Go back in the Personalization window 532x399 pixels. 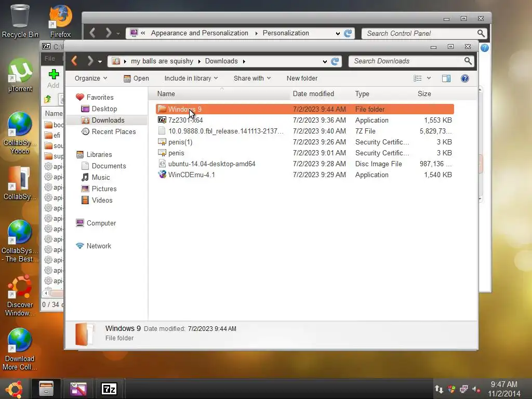pos(92,33)
